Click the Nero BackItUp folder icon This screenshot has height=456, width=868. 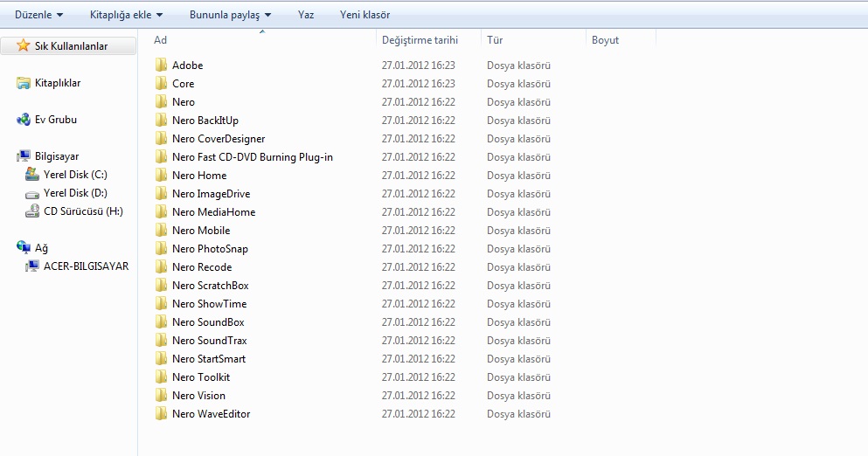click(x=161, y=120)
